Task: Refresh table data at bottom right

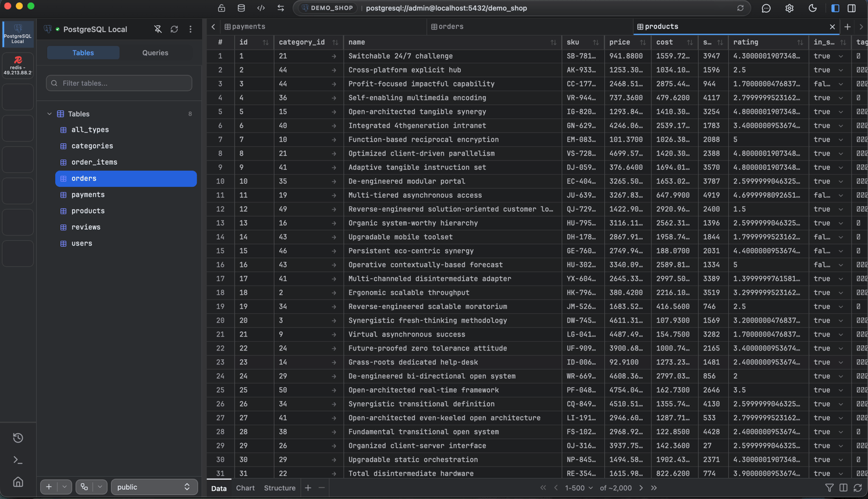Action: tap(858, 488)
